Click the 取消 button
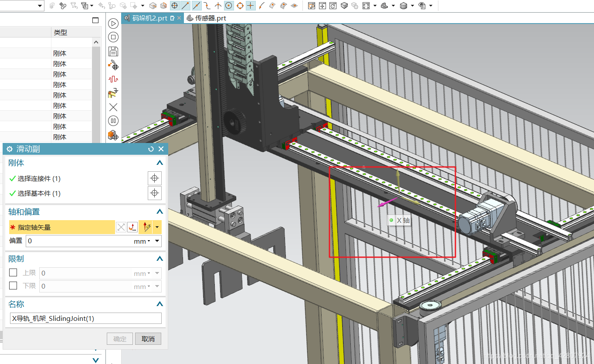594x364 pixels. click(148, 339)
